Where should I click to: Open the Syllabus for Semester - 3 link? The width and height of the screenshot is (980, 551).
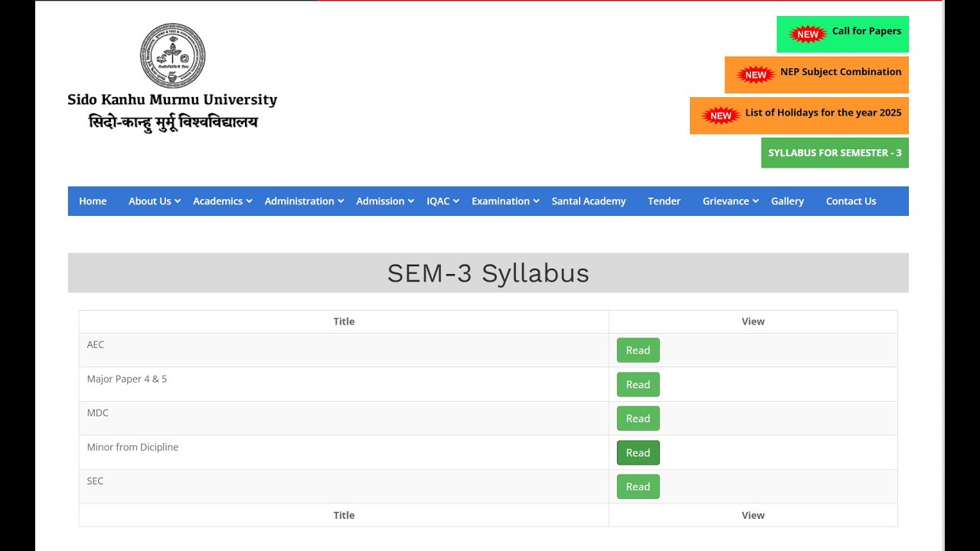click(835, 153)
